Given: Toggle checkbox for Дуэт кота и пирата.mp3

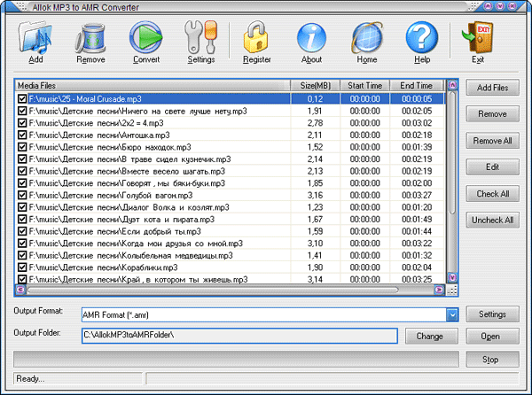Looking at the screenshot, I should point(22,219).
